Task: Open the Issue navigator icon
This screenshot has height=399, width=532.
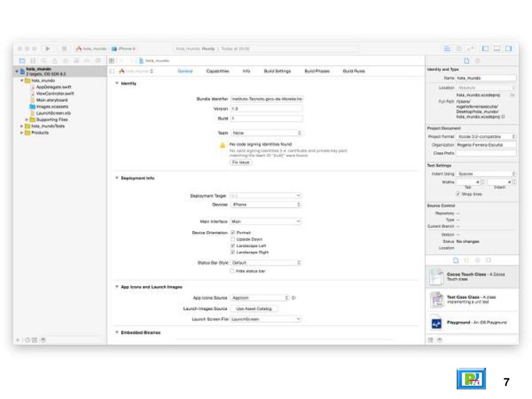Action: pyautogui.click(x=55, y=61)
